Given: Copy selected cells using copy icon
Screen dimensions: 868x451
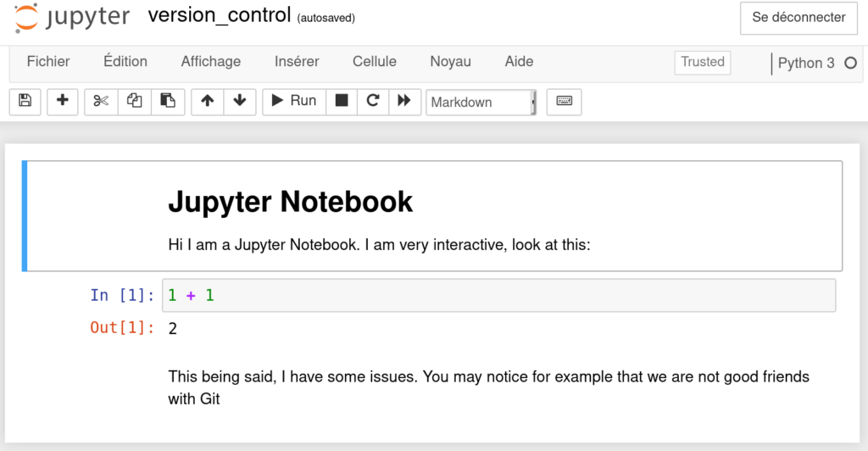Looking at the screenshot, I should point(134,101).
